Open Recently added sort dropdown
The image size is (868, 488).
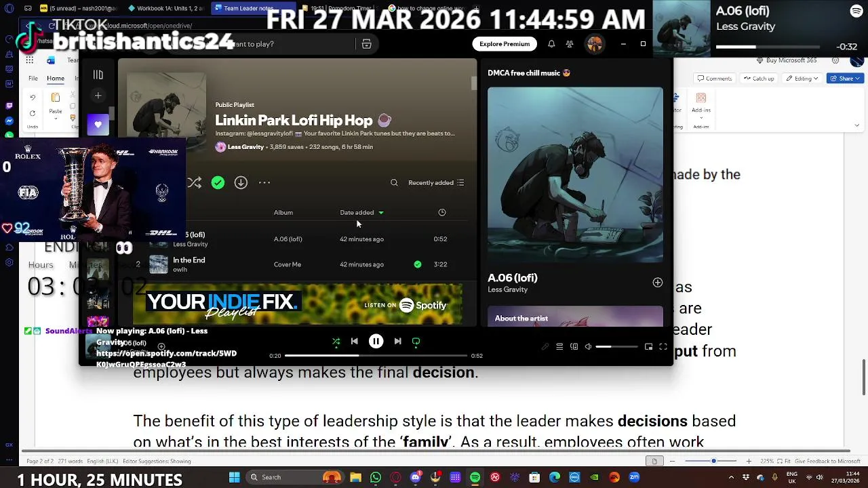[x=436, y=182]
